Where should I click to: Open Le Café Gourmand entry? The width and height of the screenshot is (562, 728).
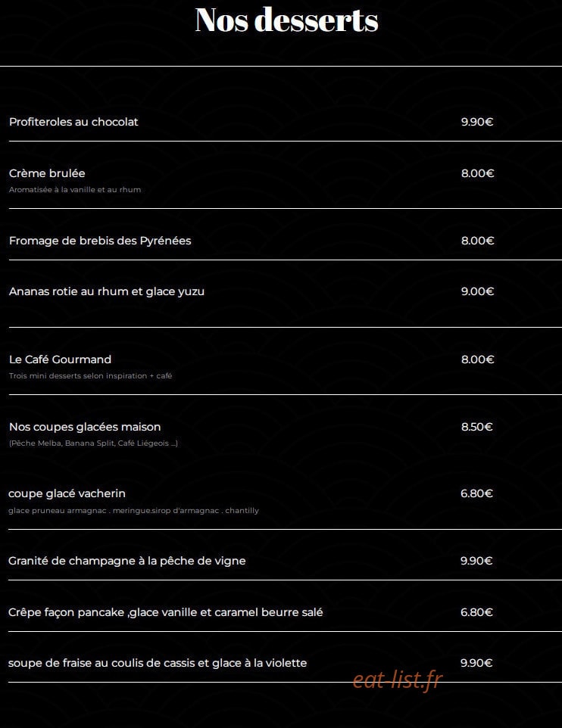coord(60,359)
